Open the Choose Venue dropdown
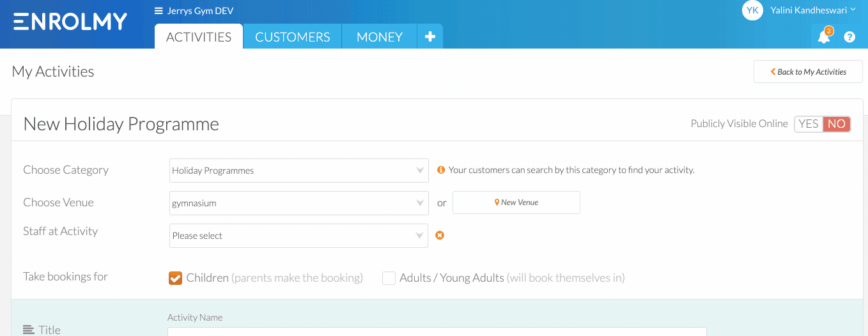The image size is (868, 336). click(x=299, y=203)
